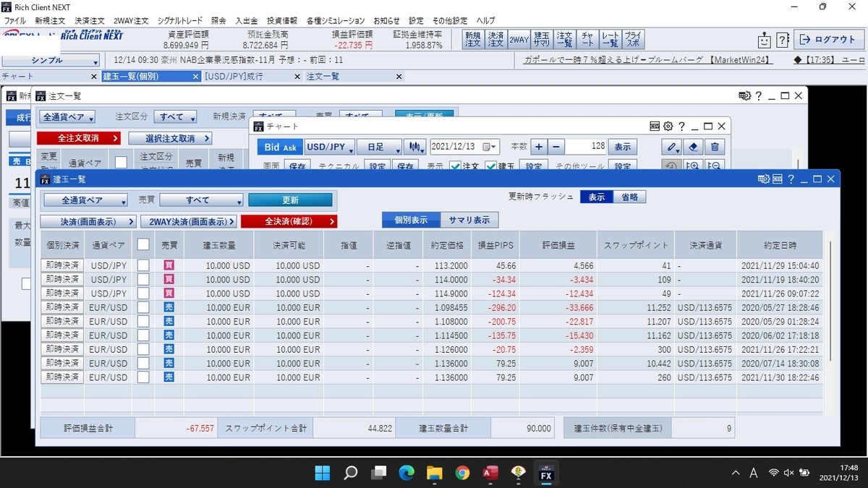Screen dimensions: 868x488
Task: Click 全注文取消 button in 注文一覧
Action: point(78,138)
